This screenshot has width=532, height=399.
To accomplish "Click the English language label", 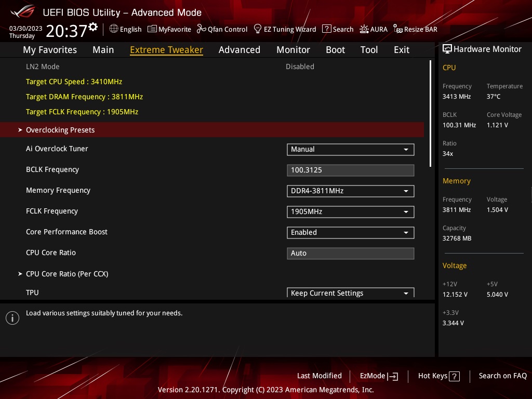I will point(130,29).
